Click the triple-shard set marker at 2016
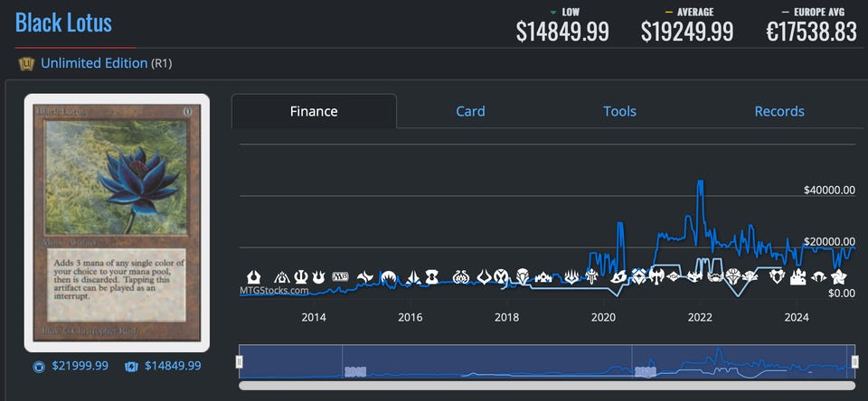The height and width of the screenshot is (401, 868). click(413, 276)
